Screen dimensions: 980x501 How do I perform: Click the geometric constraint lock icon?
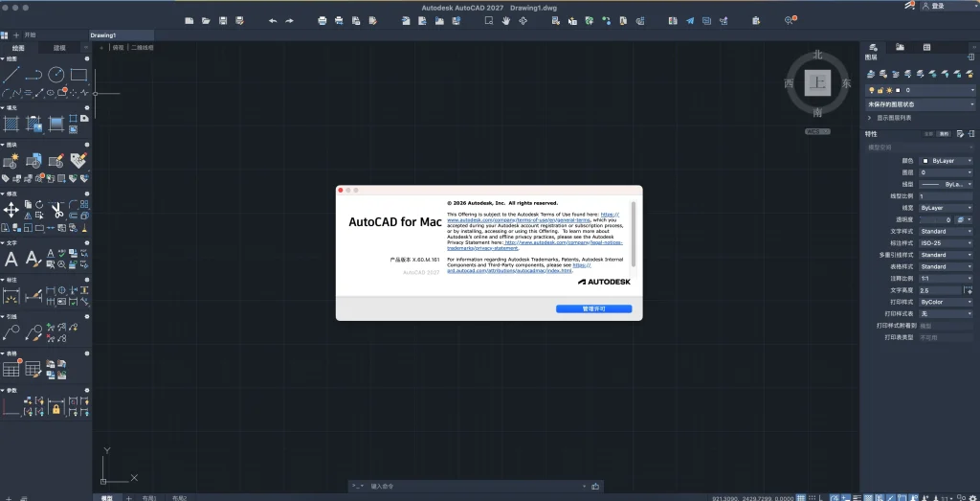point(56,409)
